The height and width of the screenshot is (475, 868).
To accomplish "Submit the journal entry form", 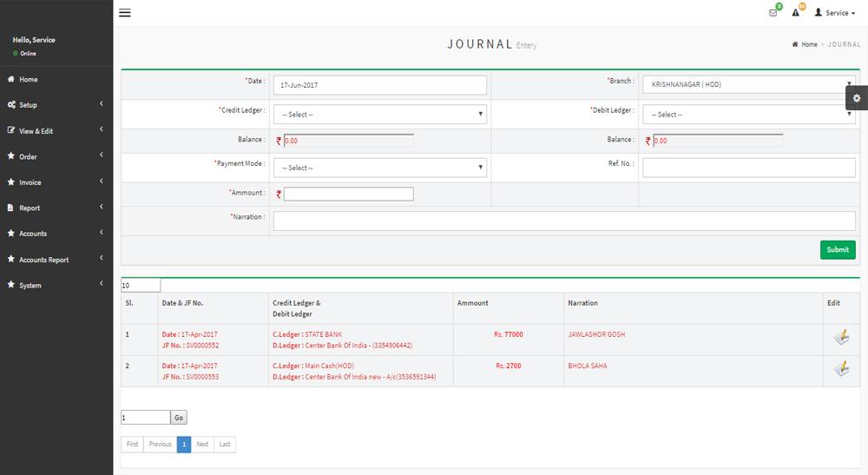I will (x=838, y=250).
